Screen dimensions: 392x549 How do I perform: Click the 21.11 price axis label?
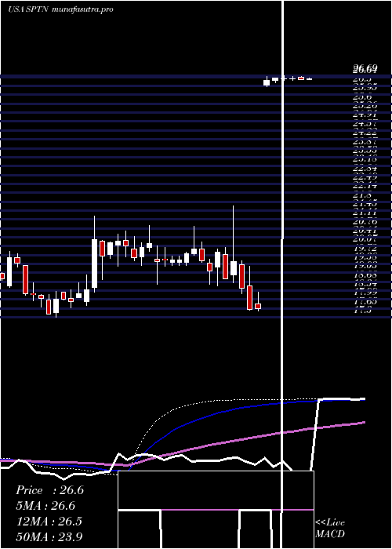tap(365, 213)
